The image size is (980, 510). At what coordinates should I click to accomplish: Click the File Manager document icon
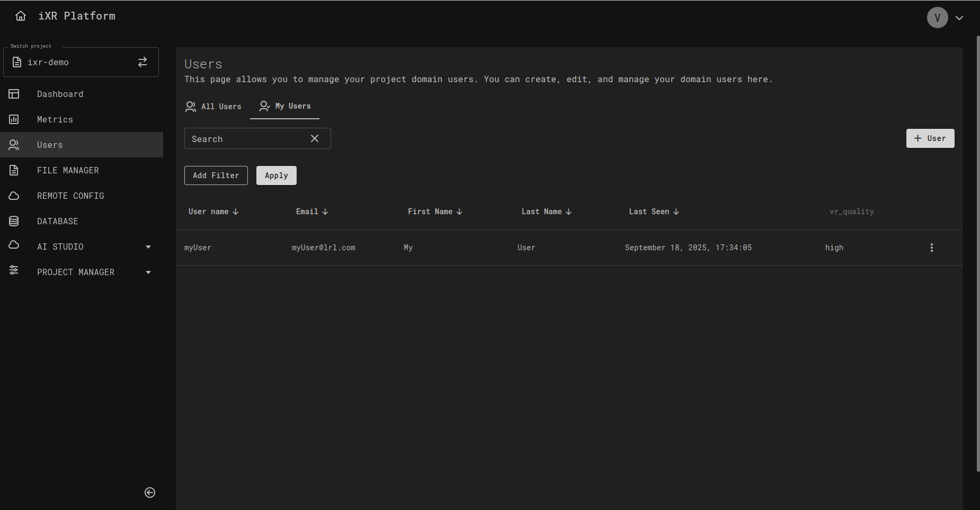[x=14, y=170]
